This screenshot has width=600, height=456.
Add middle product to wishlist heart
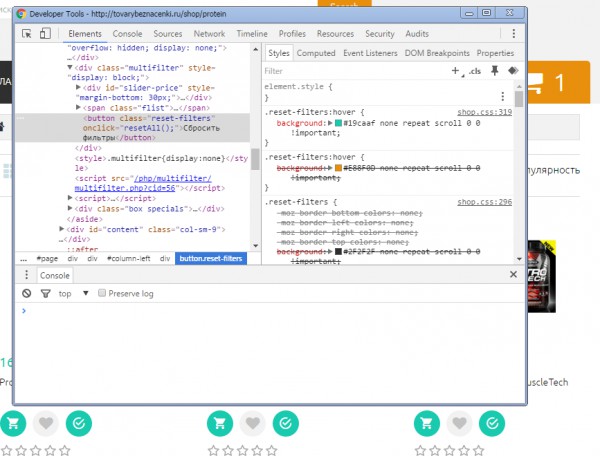coord(253,423)
